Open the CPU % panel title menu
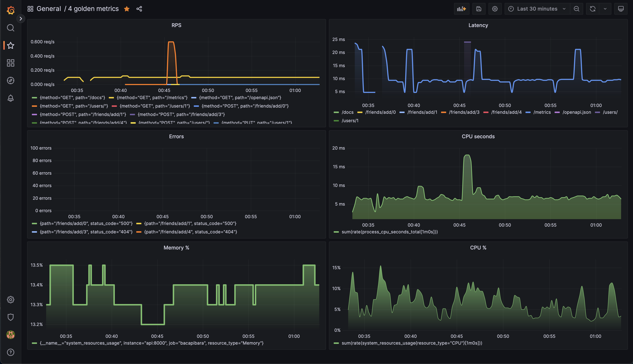Viewport: 633px width, 364px height. click(478, 248)
